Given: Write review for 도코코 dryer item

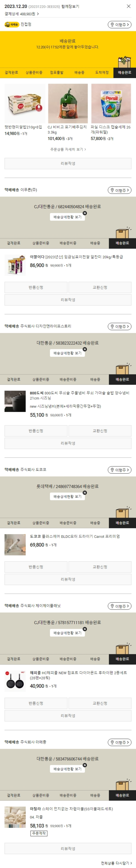Looking at the screenshot, I should [x=68, y=579].
